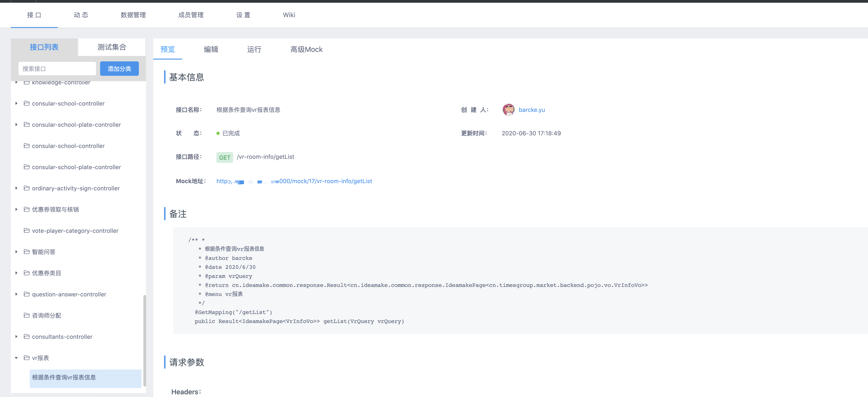The height and width of the screenshot is (397, 868).
Task: Expand the 优惠券领取与核销 category arrow
Action: (16, 209)
